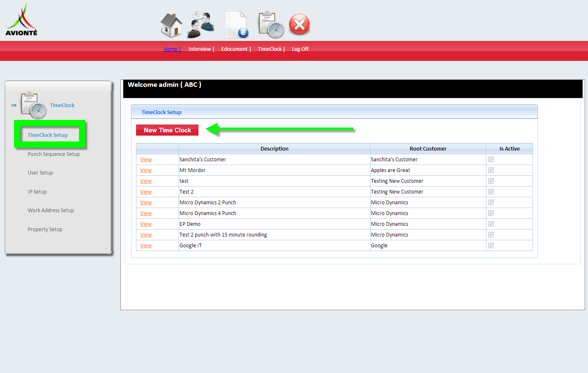Toggle Is Active for Micro Dynamics 4 Punch

tap(491, 213)
